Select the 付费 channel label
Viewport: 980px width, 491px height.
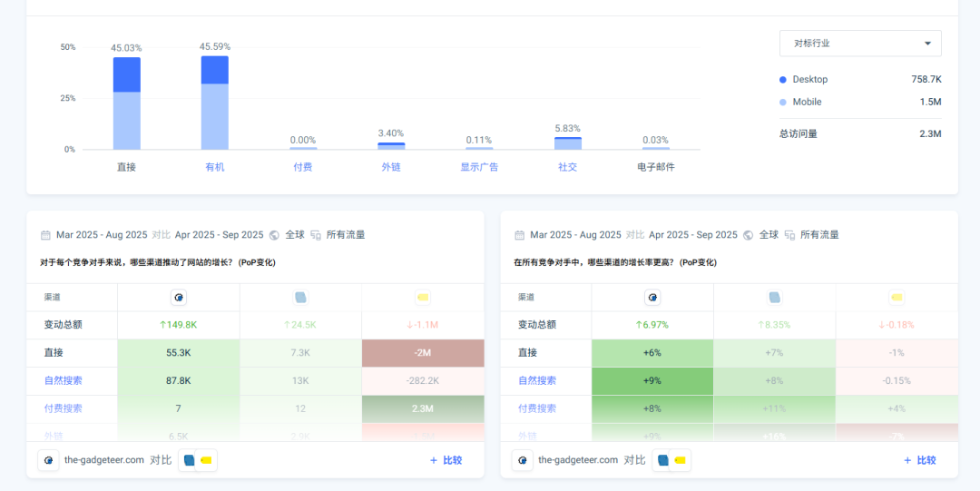[x=302, y=167]
